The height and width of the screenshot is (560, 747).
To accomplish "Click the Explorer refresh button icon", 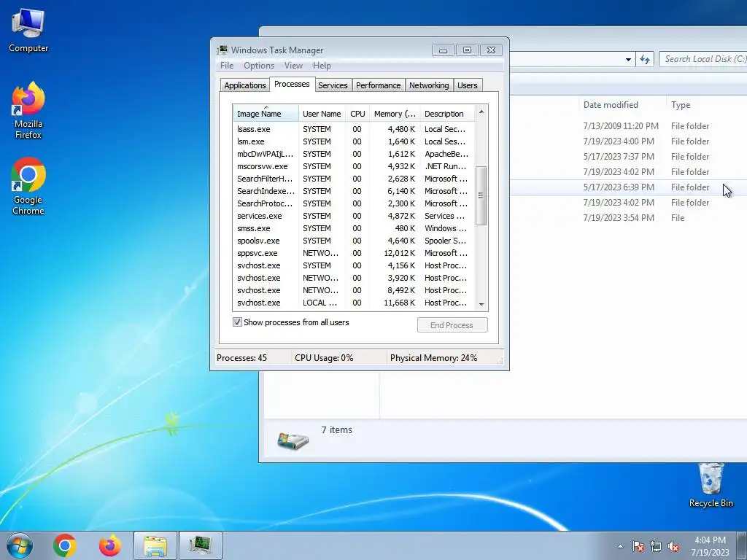I will (x=645, y=59).
